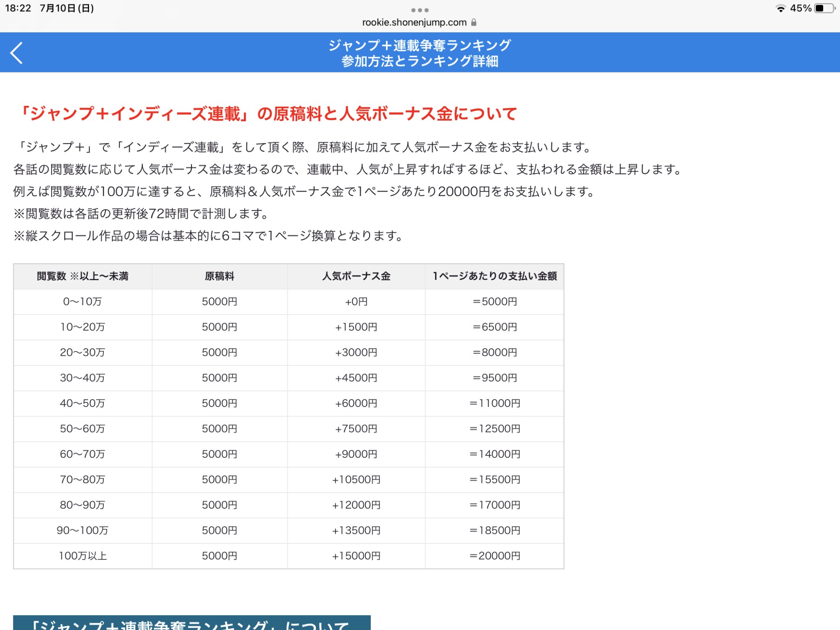Tap the 80〜90万 row label
The height and width of the screenshot is (630, 840).
point(83,505)
